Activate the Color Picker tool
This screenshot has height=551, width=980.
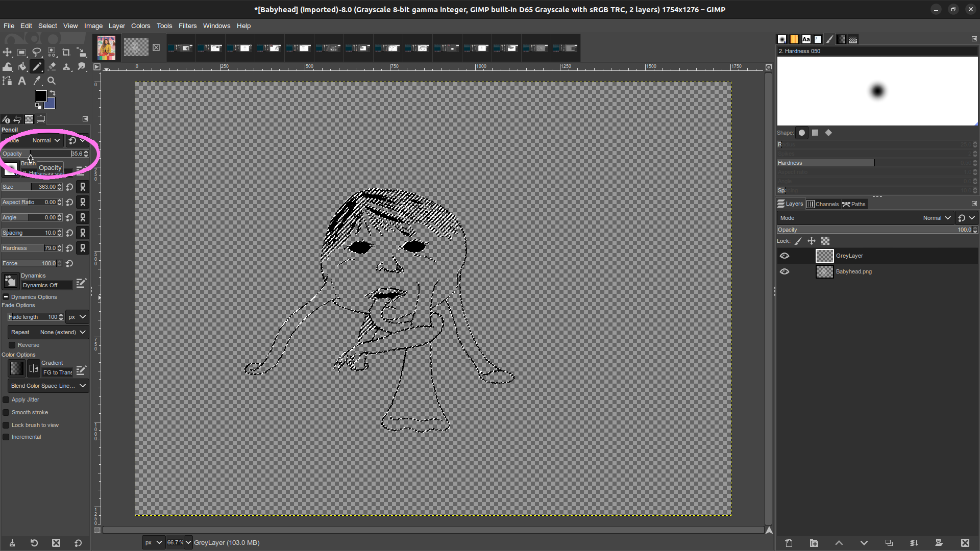37,81
